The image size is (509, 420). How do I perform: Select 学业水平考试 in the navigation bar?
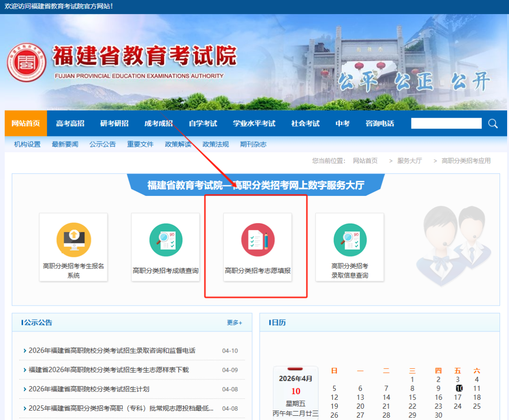(254, 123)
